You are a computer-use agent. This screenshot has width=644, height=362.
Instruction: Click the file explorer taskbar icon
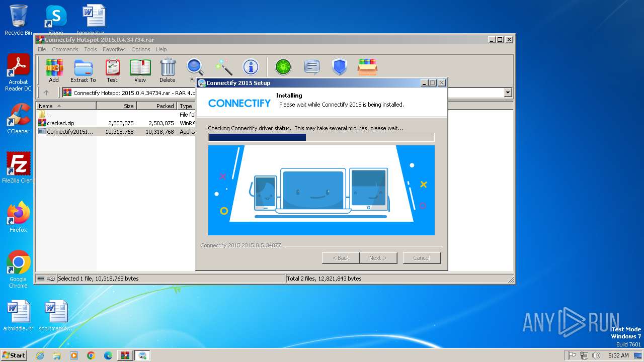point(57,355)
